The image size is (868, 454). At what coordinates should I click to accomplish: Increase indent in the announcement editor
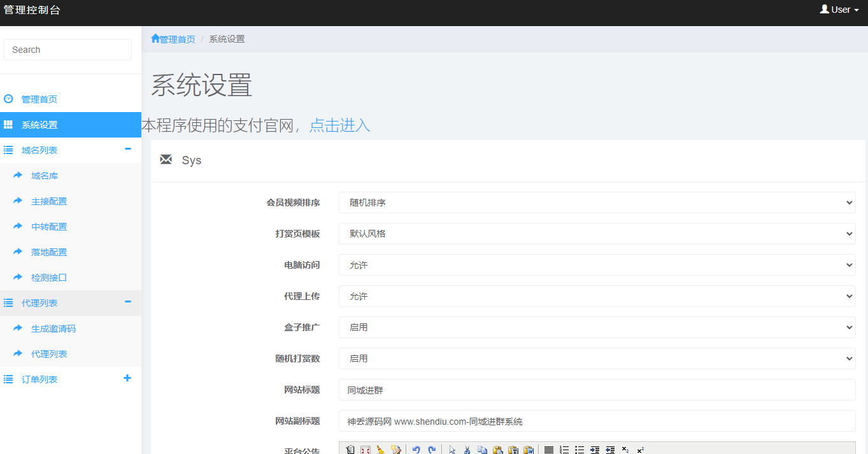594,449
